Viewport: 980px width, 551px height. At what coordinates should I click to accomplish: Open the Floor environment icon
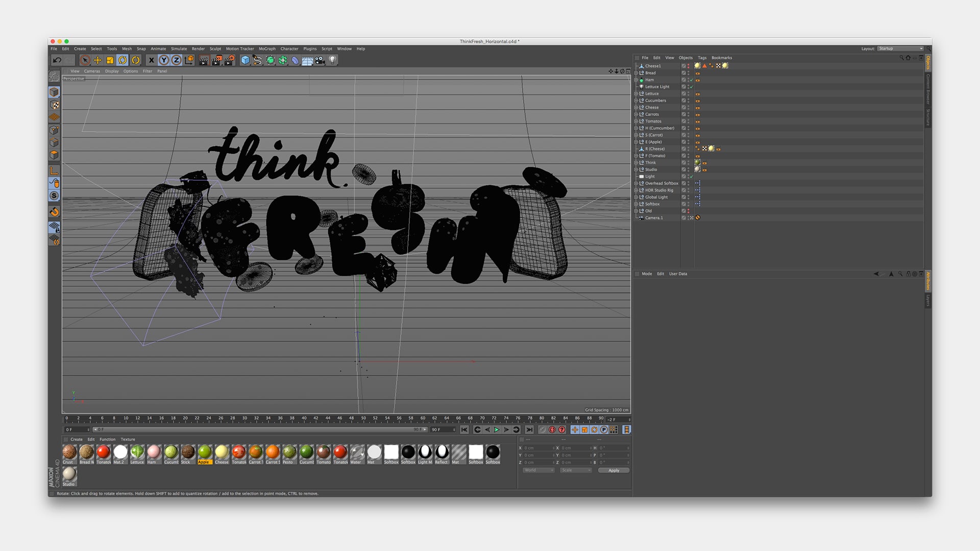pos(307,60)
